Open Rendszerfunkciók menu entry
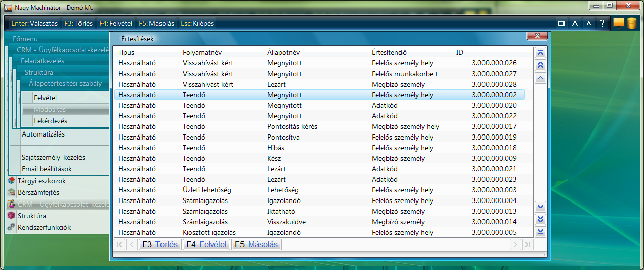The image size is (644, 270). click(44, 227)
